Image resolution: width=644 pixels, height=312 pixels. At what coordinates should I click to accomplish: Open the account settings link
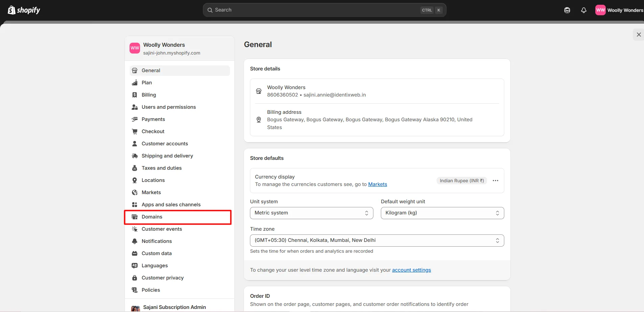411,270
